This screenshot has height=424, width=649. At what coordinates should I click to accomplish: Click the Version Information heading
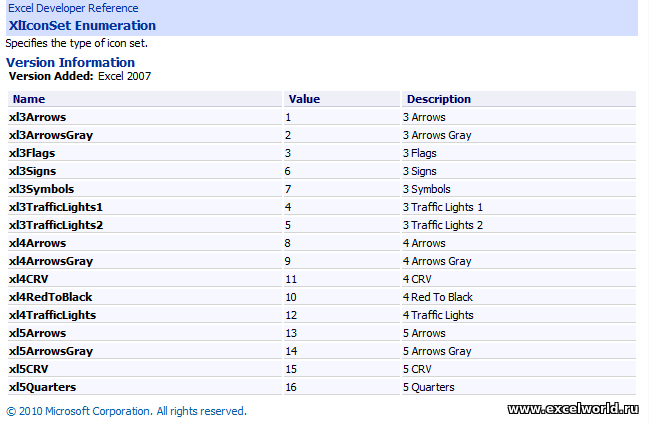click(x=70, y=63)
